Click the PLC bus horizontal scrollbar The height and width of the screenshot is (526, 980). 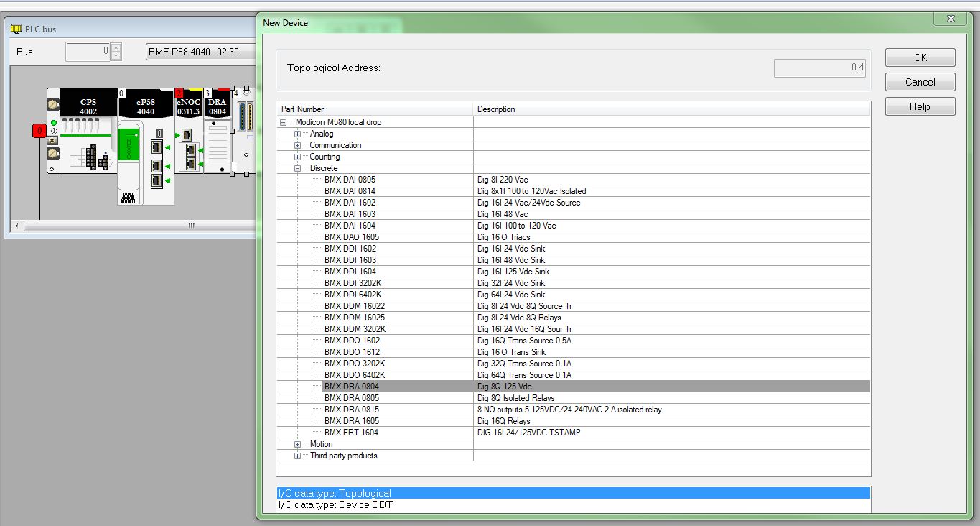(140, 226)
